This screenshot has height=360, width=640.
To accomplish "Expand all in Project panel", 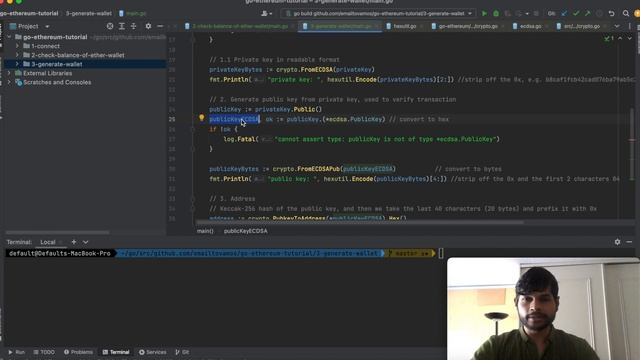I will click(122, 26).
